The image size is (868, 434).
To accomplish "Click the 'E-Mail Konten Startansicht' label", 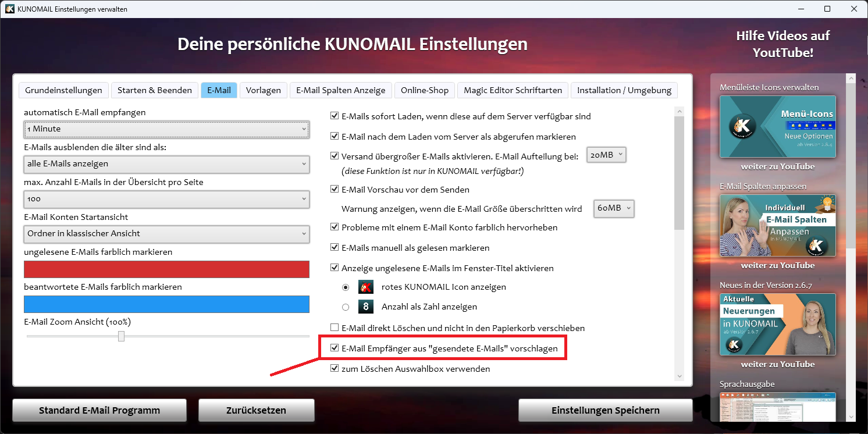I will click(x=76, y=217).
